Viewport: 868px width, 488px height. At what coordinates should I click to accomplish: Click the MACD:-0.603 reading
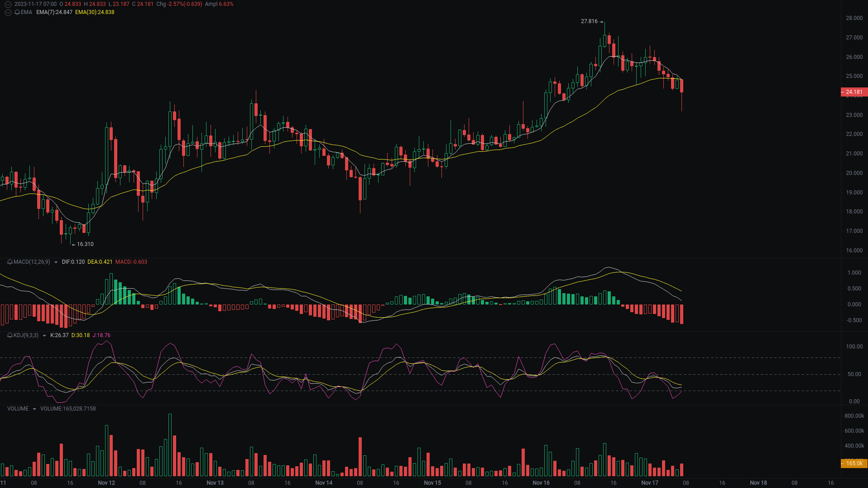pyautogui.click(x=131, y=262)
